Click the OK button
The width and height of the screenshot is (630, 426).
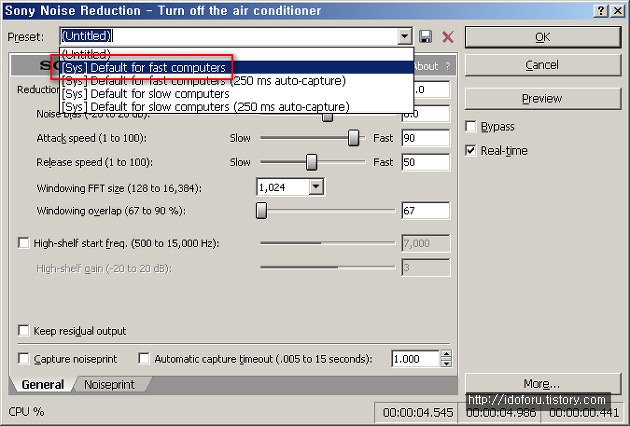tap(543, 37)
